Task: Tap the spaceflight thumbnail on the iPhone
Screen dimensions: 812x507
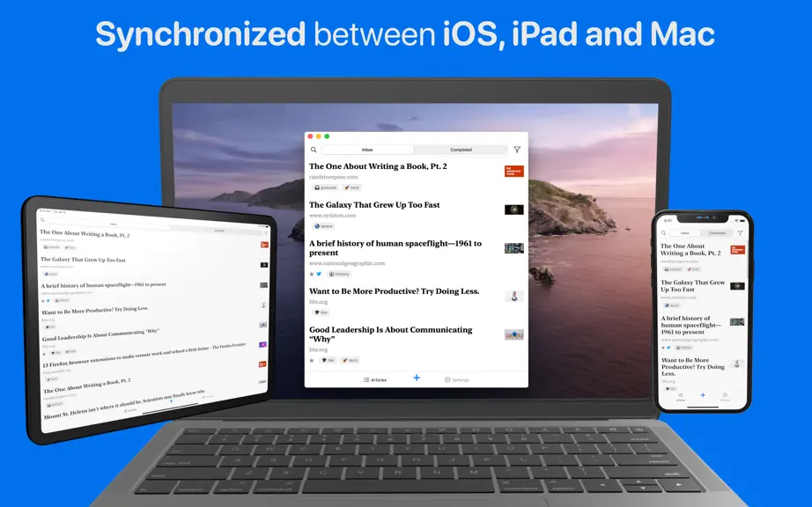Action: click(737, 322)
